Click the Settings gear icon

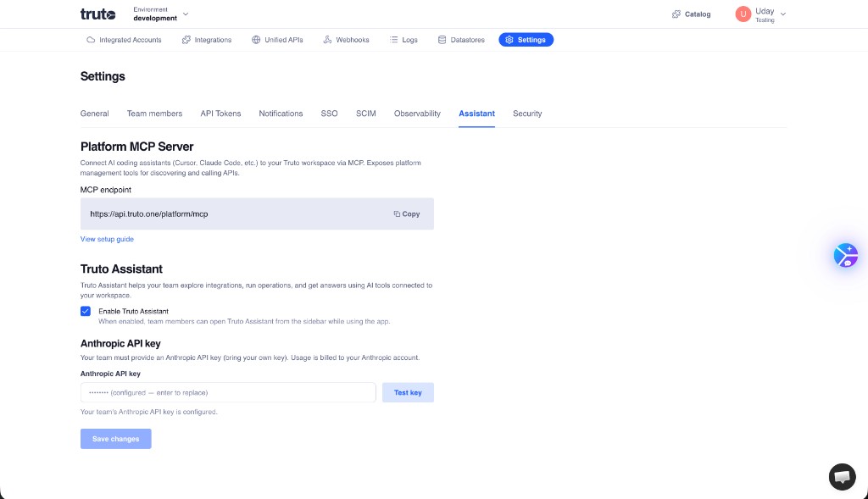pyautogui.click(x=509, y=40)
